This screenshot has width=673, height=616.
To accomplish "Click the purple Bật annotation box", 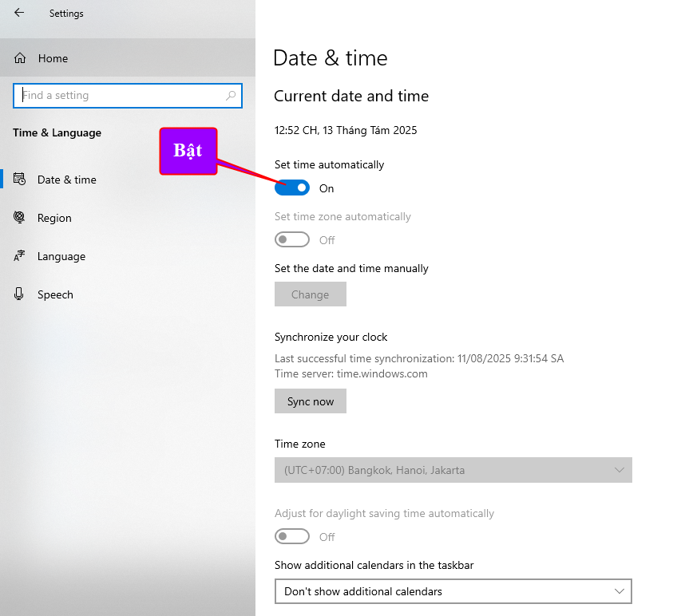I will tap(188, 151).
